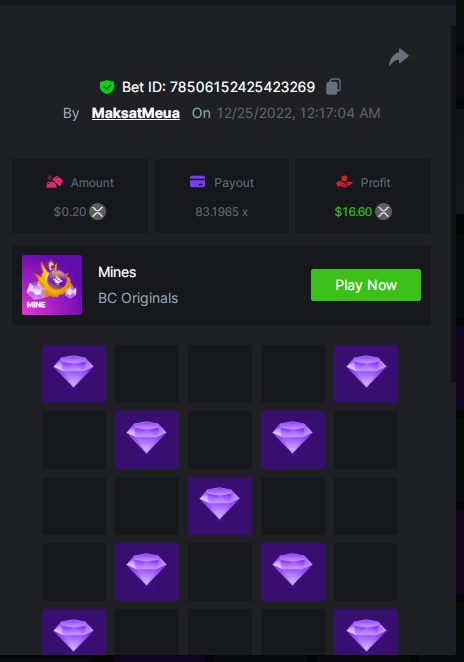Click the empty tile in the first row's middle
The height and width of the screenshot is (662, 464).
220,374
